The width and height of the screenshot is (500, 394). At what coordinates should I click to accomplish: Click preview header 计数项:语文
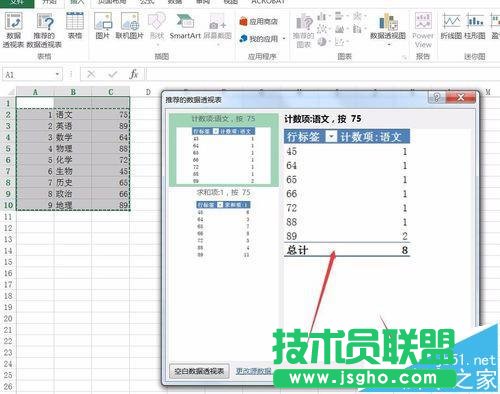click(371, 136)
